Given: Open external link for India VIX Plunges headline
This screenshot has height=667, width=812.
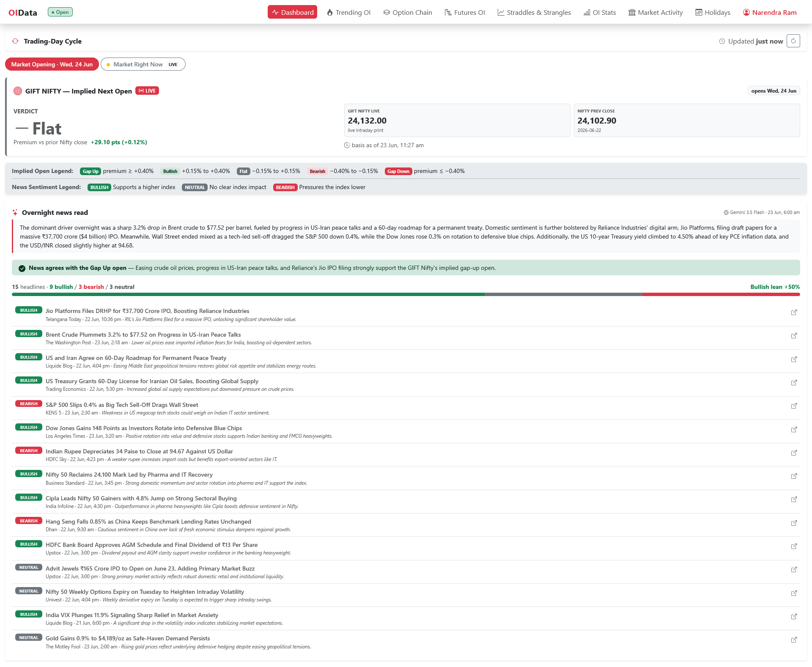Looking at the screenshot, I should [x=794, y=617].
